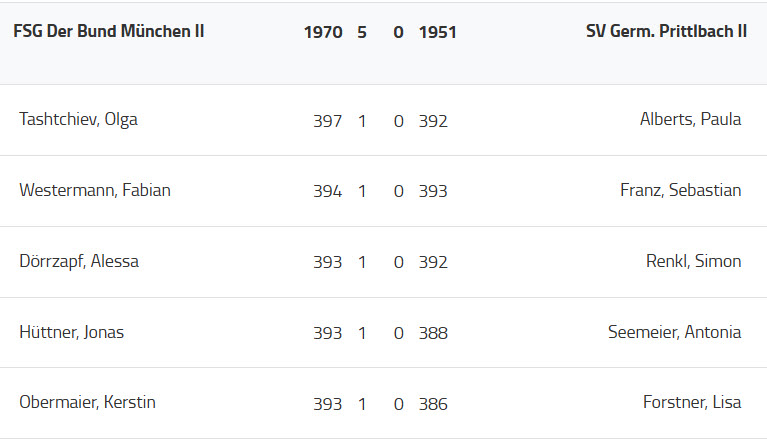This screenshot has width=767, height=439.
Task: Click team name SV Germ. Prittlbach II
Action: [666, 31]
